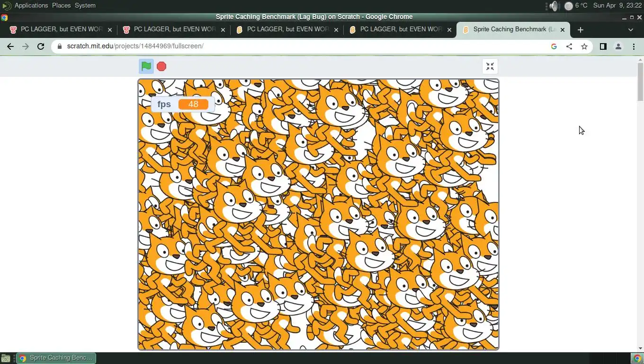The height and width of the screenshot is (364, 644).
Task: Close the Sprite Caching Benchmark tab
Action: (563, 29)
